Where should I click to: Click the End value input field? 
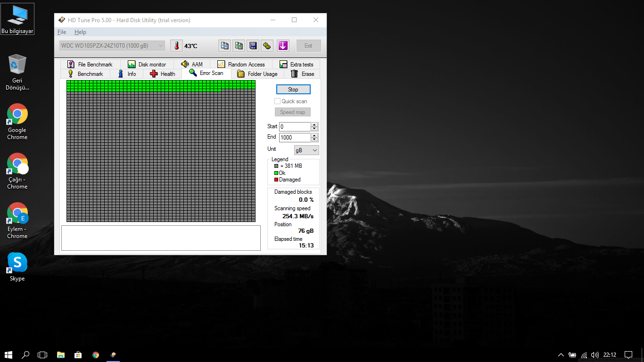pos(295,138)
